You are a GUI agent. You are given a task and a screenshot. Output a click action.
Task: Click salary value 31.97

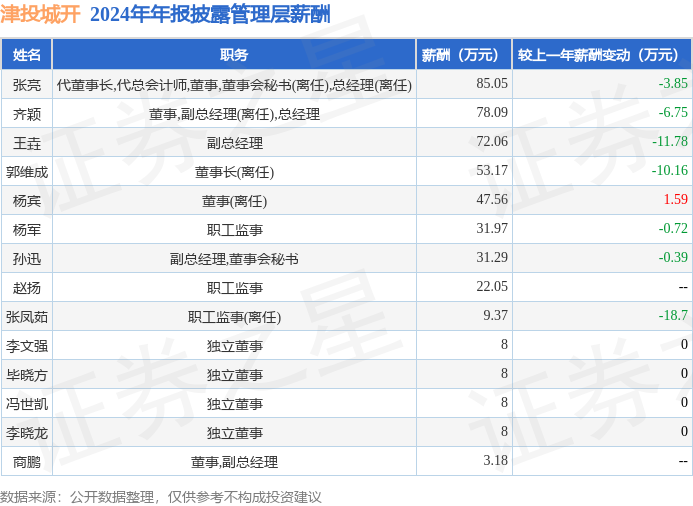(492, 228)
